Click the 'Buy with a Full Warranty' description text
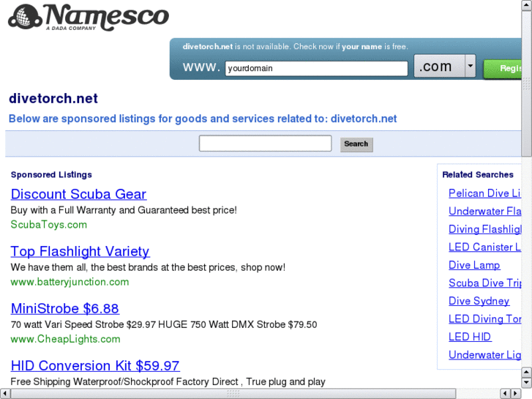532x399 pixels. coord(124,210)
